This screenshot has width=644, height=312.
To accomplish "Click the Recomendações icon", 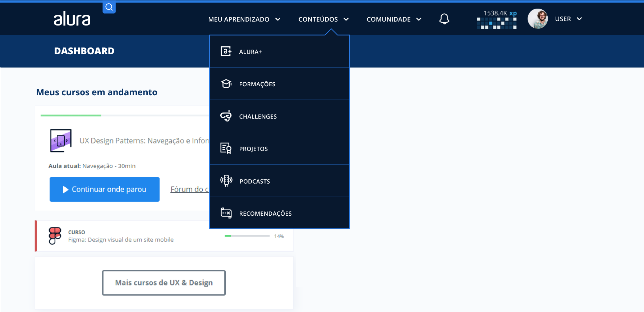I will coord(226,213).
